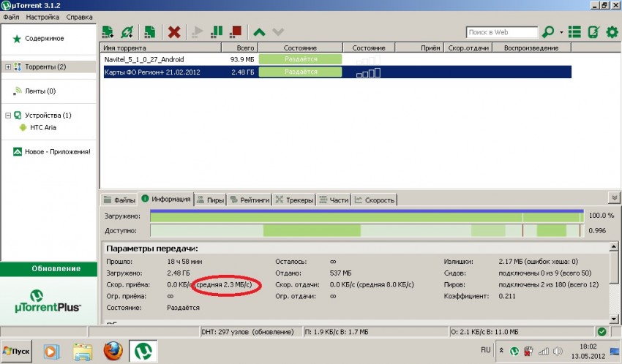Remove selected torrent with red X

point(174,31)
